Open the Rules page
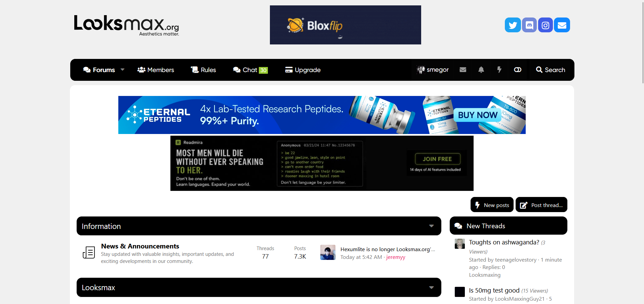The image size is (644, 304). (x=203, y=70)
